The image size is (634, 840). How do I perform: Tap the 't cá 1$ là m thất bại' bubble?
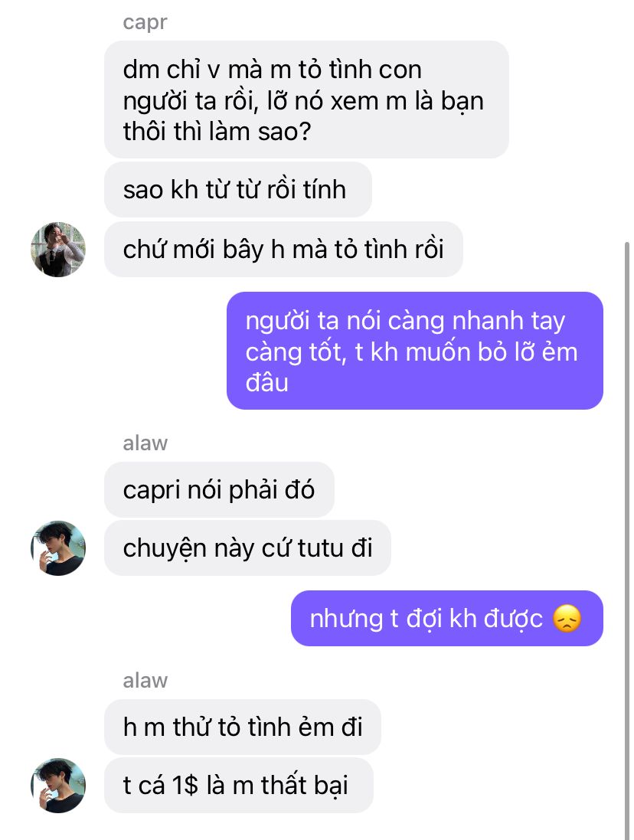coord(238,786)
